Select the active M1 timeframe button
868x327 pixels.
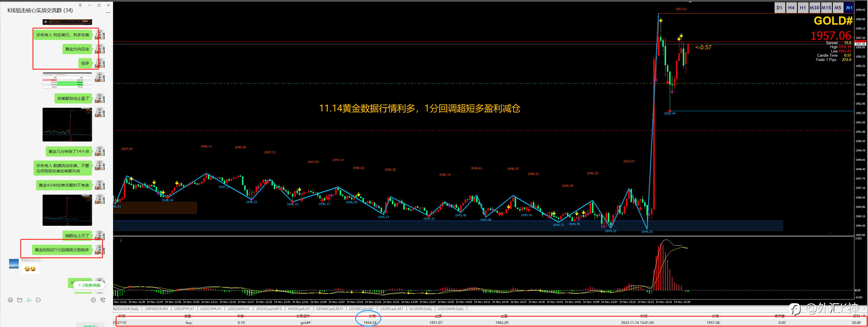click(849, 8)
